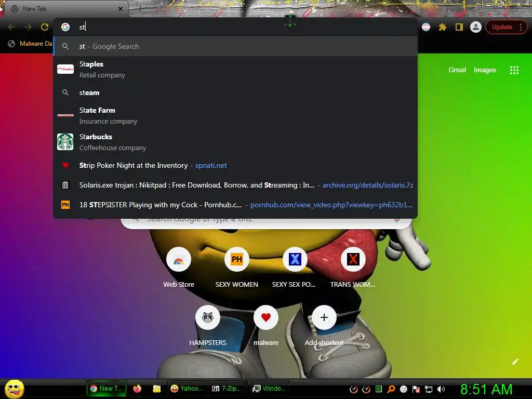Screen dimensions: 532x399
Task: Open the side panel icon
Action: click(x=459, y=27)
